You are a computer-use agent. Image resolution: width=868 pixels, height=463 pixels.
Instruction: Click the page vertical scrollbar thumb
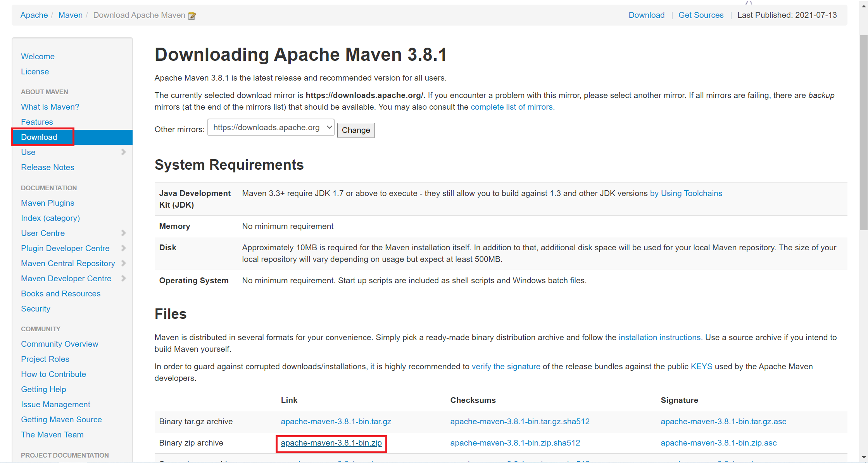click(x=863, y=132)
